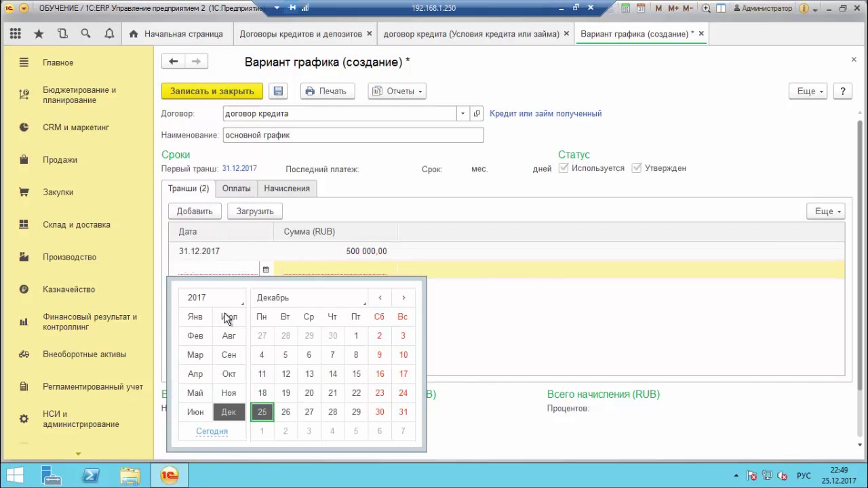Viewport: 868px width, 488px height.
Task: Click Записать и закрыть button
Action: (x=212, y=91)
